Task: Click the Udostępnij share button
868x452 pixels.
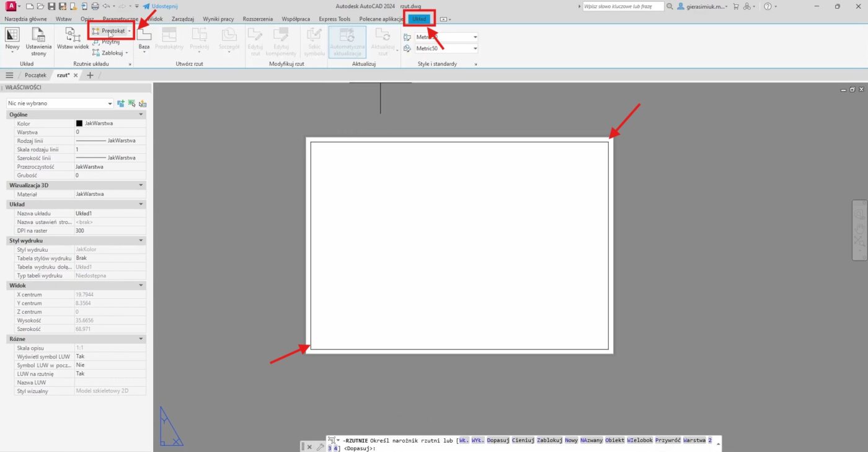Action: tap(159, 6)
